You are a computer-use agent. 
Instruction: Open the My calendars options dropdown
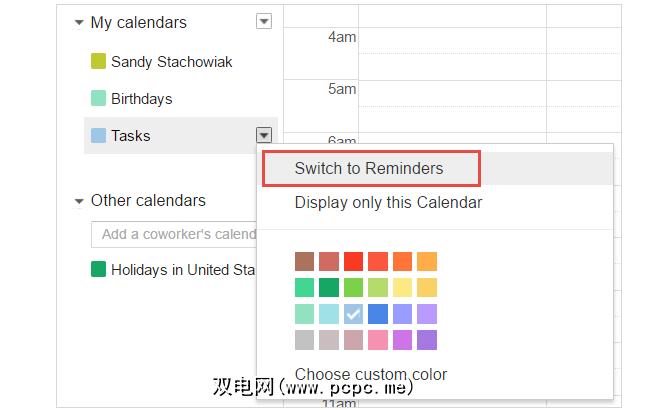click(x=264, y=22)
